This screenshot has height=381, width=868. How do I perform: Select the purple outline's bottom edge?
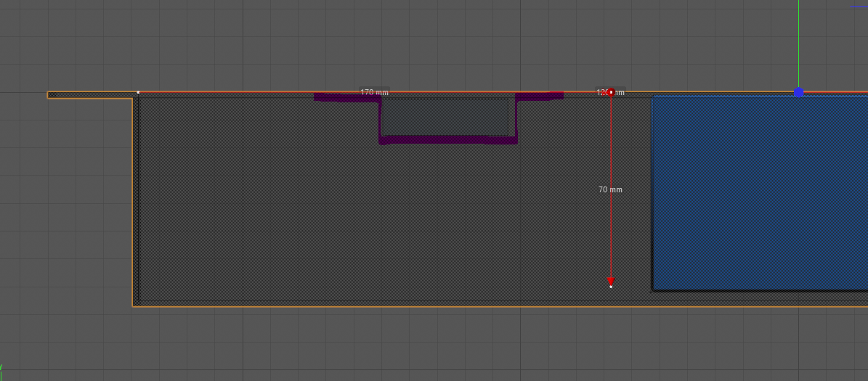coord(447,142)
